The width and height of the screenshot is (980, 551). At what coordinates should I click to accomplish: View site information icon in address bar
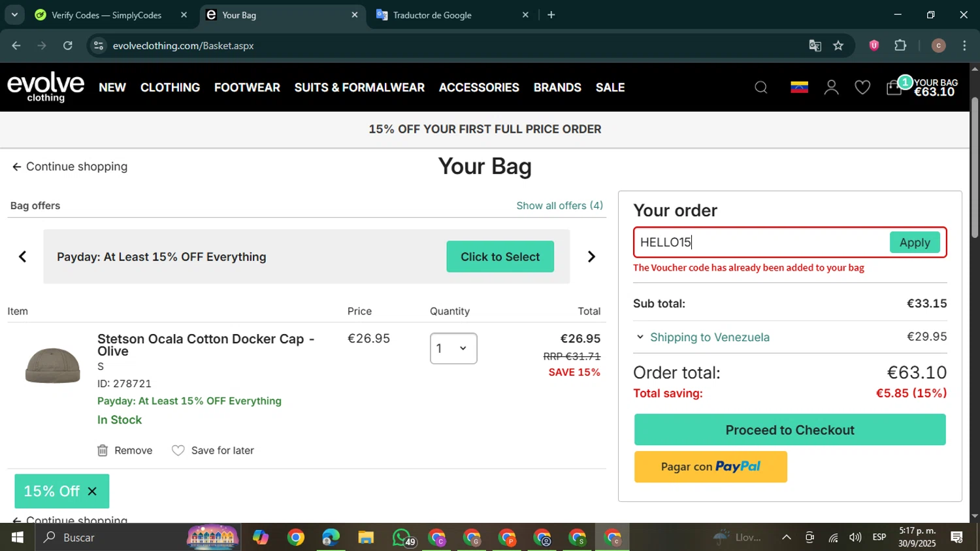[99, 46]
